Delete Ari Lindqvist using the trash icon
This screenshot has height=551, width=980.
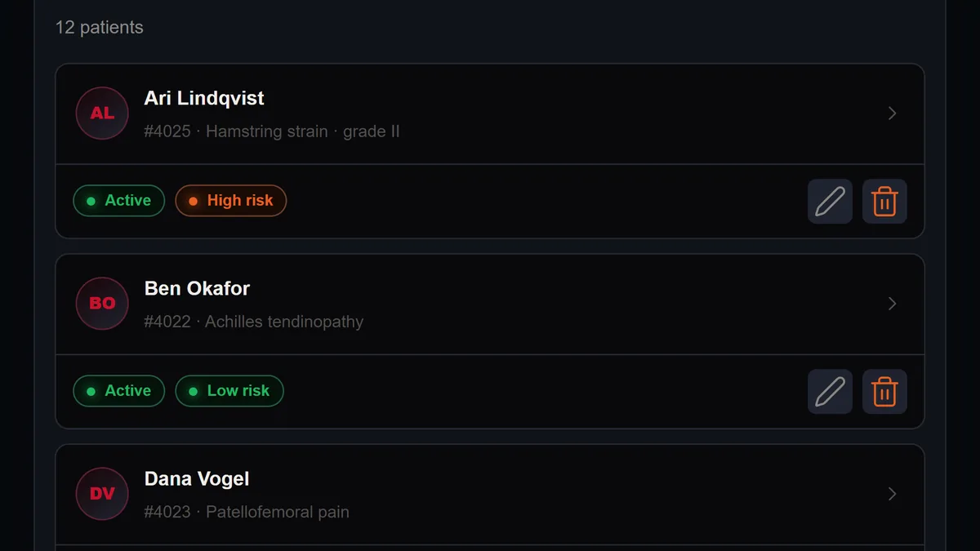[x=884, y=201]
